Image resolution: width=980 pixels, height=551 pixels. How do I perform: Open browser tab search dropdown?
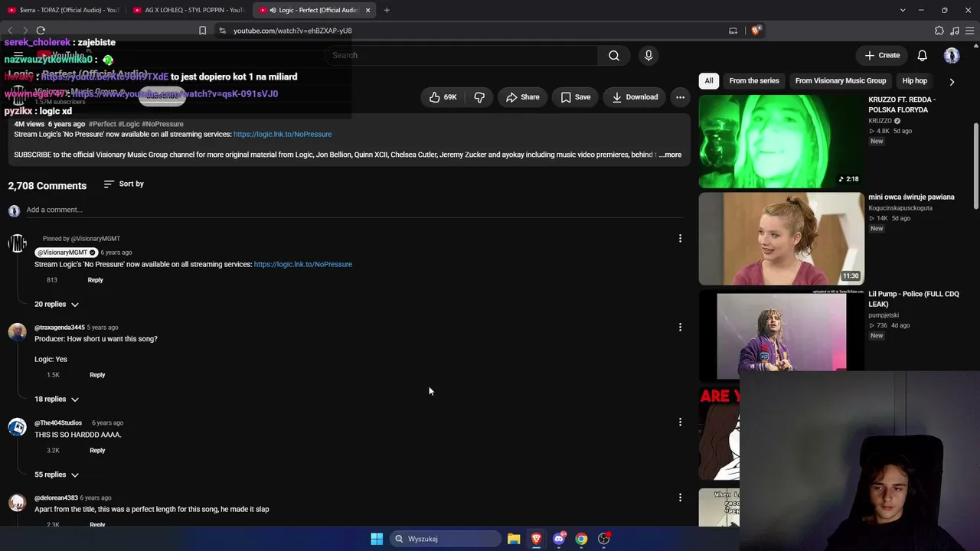(903, 10)
